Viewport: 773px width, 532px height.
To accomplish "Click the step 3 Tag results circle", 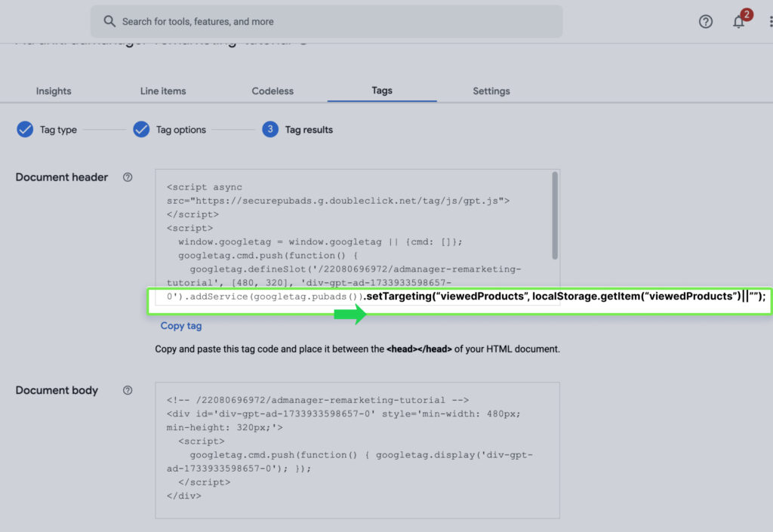I will point(270,129).
